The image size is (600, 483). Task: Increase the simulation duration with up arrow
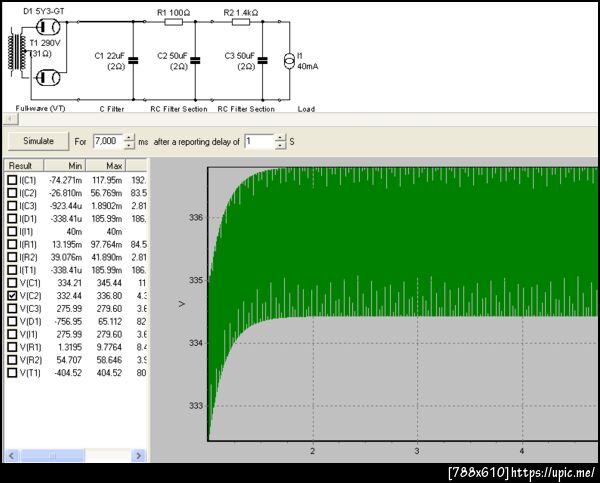point(129,138)
